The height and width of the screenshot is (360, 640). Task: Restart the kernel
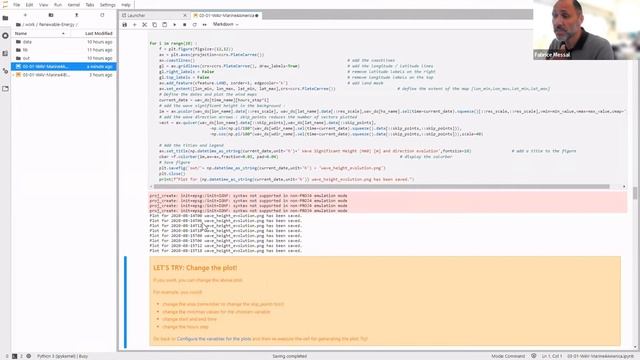194,24
